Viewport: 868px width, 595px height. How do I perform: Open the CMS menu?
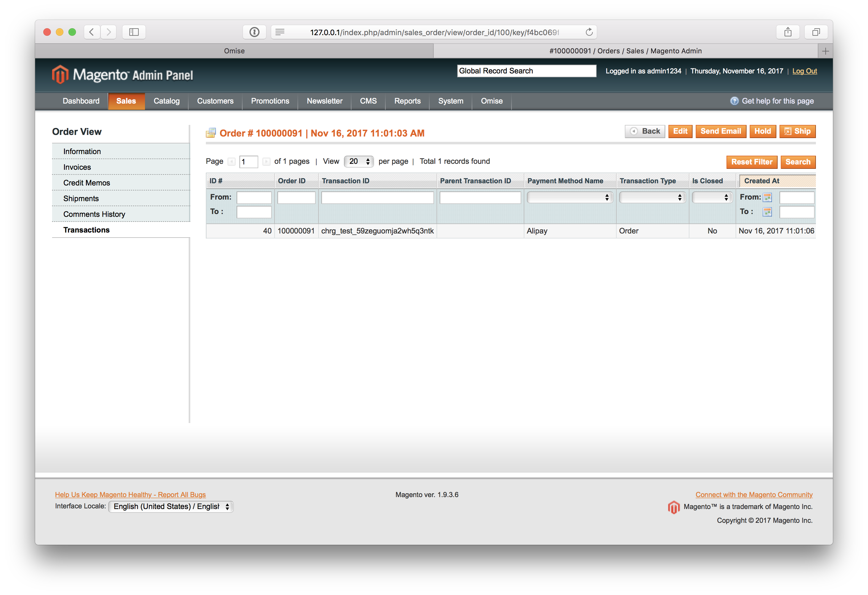click(x=368, y=101)
